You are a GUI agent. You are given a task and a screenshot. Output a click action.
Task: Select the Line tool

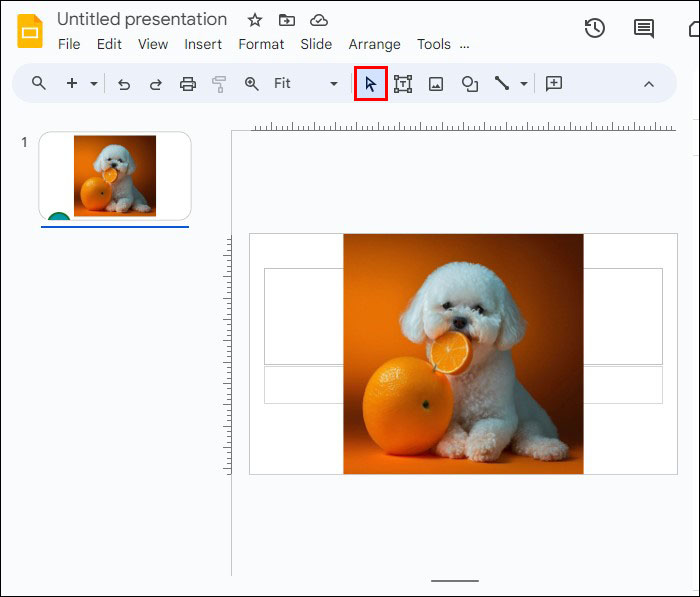pos(502,84)
